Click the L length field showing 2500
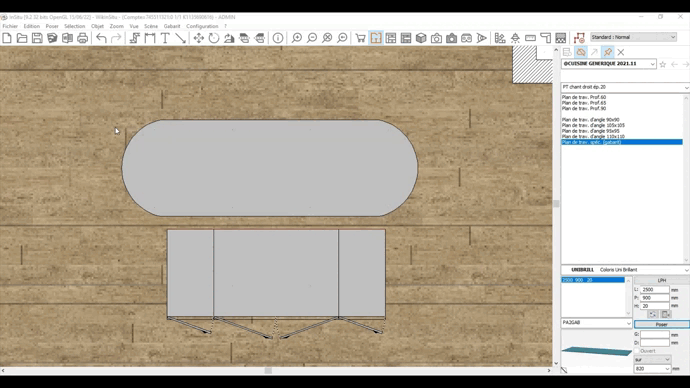The width and height of the screenshot is (690, 388). [654, 289]
